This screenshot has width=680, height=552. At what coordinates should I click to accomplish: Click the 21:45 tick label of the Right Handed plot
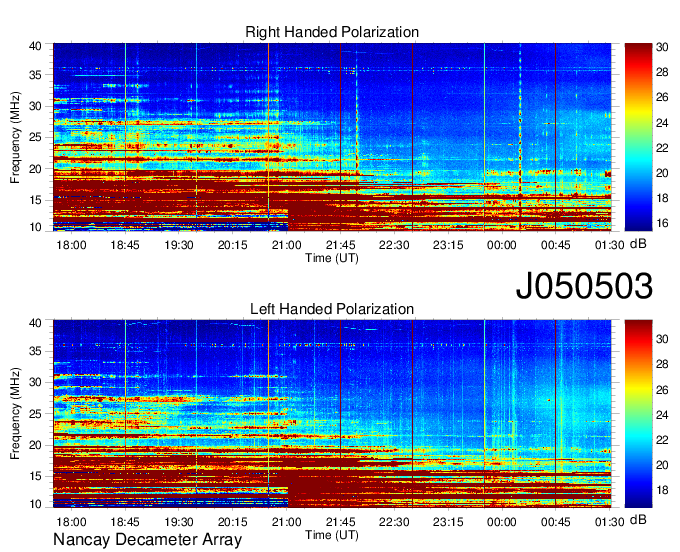coord(340,245)
